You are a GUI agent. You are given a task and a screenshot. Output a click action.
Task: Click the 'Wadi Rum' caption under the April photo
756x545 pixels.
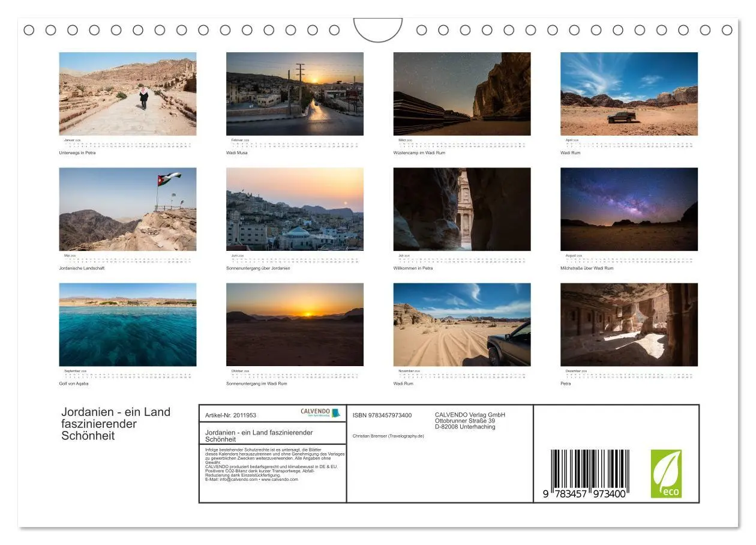coord(571,152)
